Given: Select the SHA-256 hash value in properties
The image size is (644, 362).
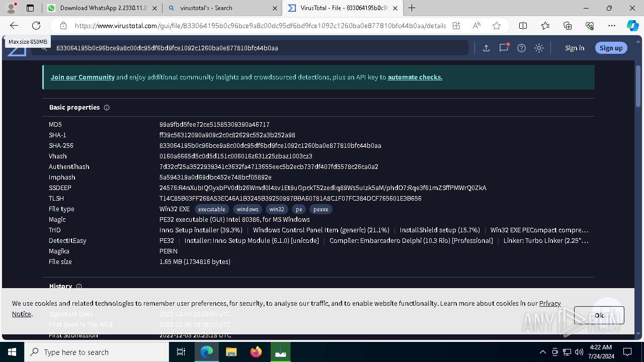Looking at the screenshot, I should [x=270, y=146].
